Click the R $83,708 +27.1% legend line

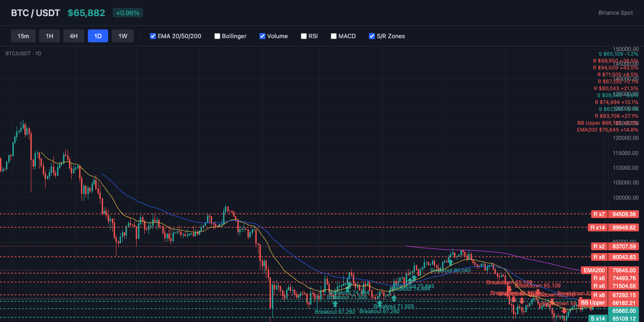pyautogui.click(x=616, y=116)
